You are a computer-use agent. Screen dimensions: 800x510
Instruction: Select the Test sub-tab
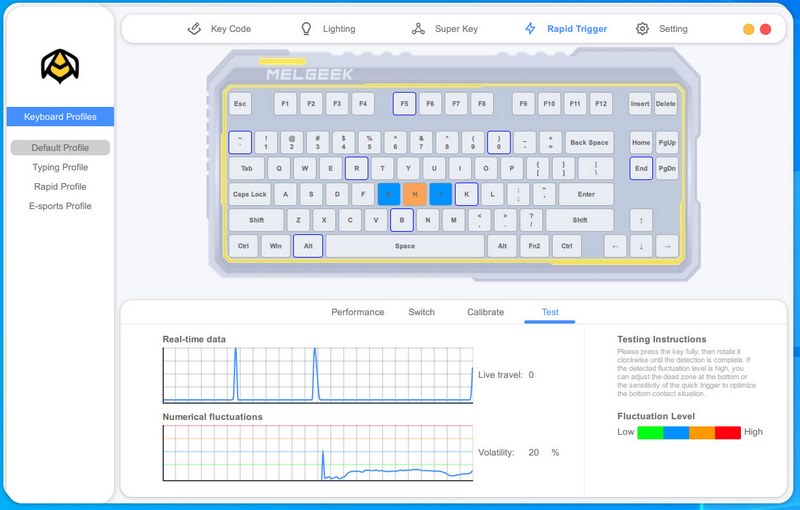550,312
